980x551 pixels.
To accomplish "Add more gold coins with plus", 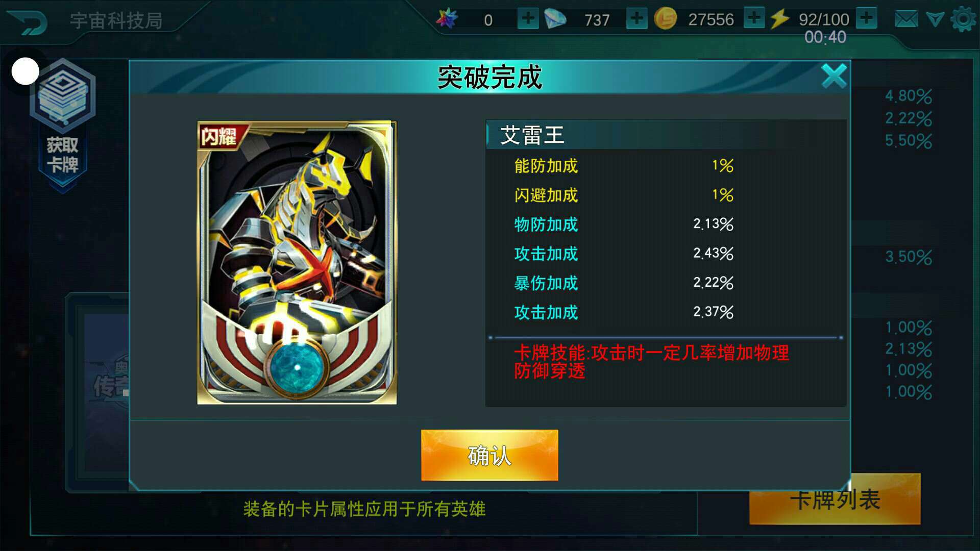I will [x=754, y=18].
